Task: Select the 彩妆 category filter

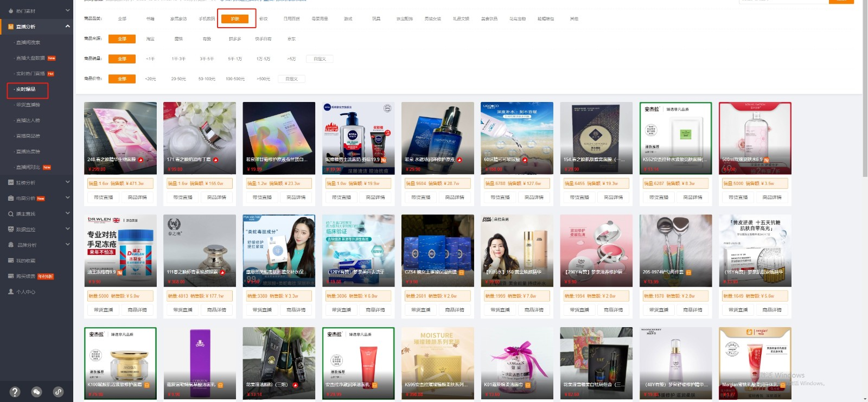Action: pyautogui.click(x=263, y=18)
